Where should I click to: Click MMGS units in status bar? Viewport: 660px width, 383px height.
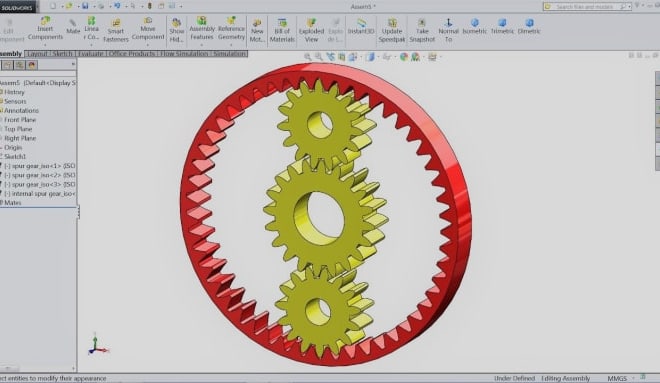617,378
